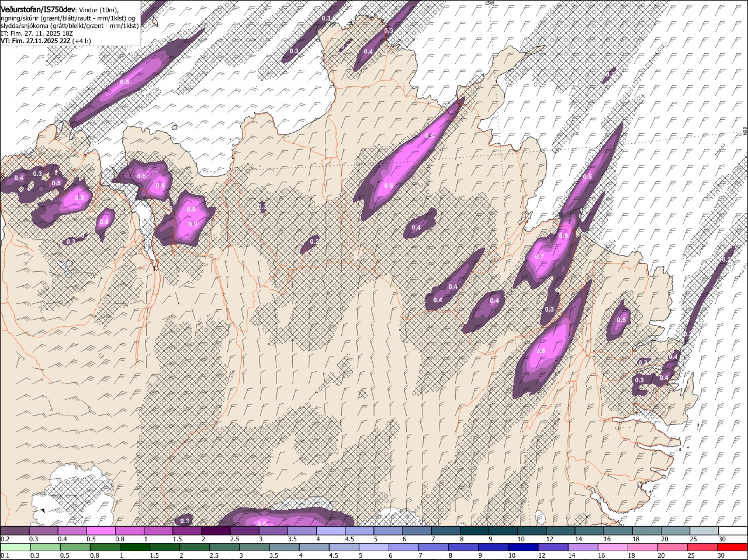Pick the 0.5–0.8 pink swatch in upper legend
The image size is (748, 560).
[x=101, y=530]
